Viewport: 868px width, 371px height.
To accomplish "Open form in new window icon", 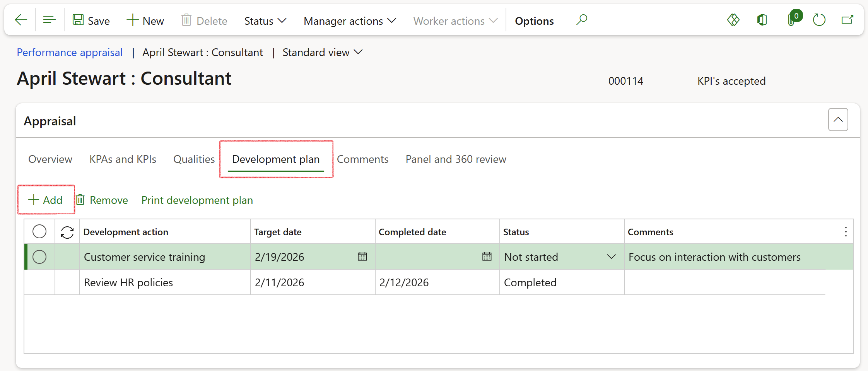I will [x=847, y=20].
